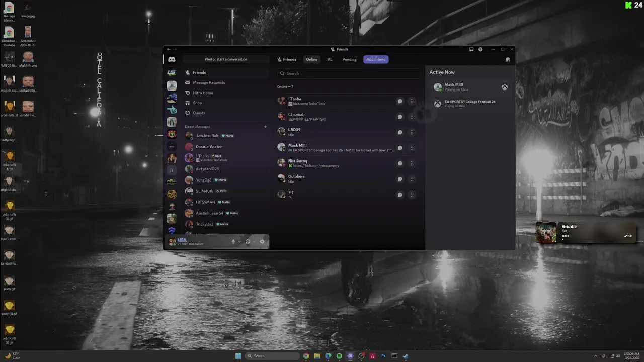This screenshot has height=362, width=644.
Task: Click Windows taskbar Search box
Action: click(x=271, y=356)
